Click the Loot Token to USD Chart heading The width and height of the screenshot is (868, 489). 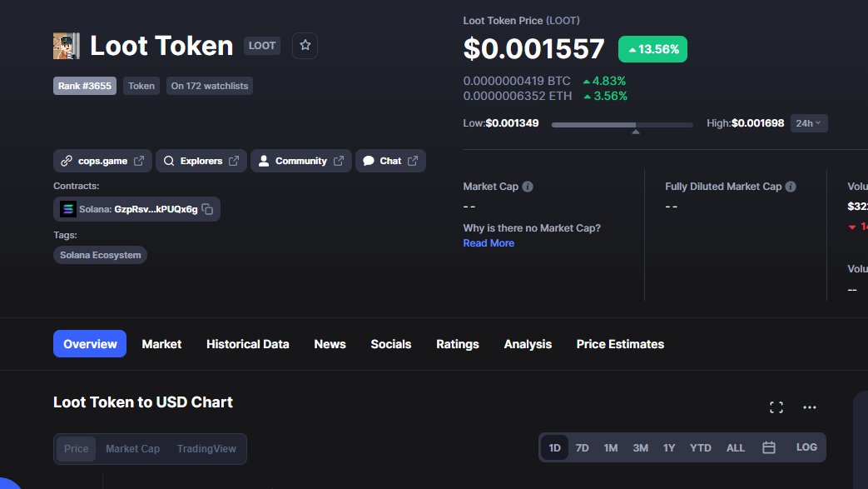coord(143,402)
